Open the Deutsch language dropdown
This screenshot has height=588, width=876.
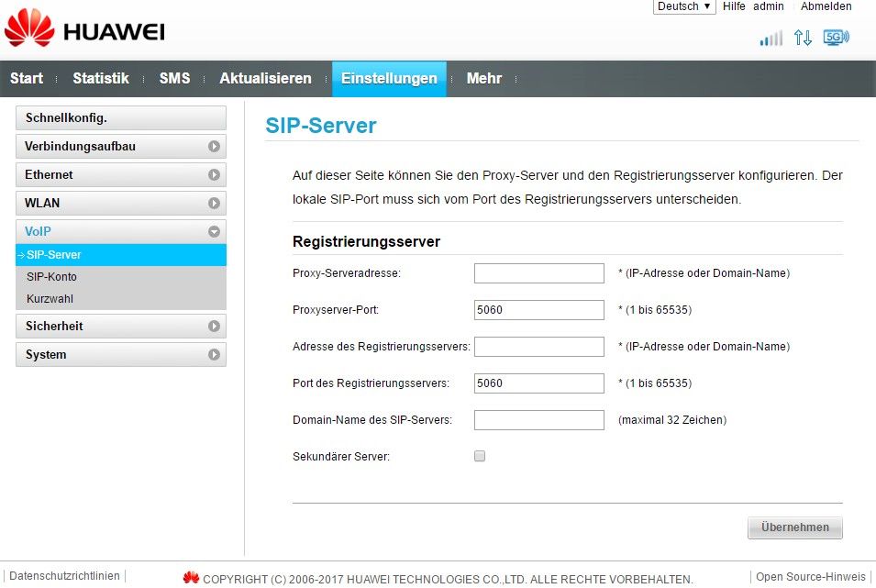point(684,6)
